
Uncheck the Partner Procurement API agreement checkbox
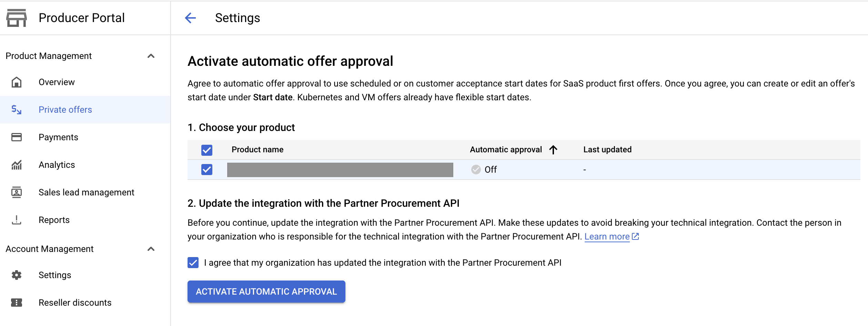(x=193, y=263)
